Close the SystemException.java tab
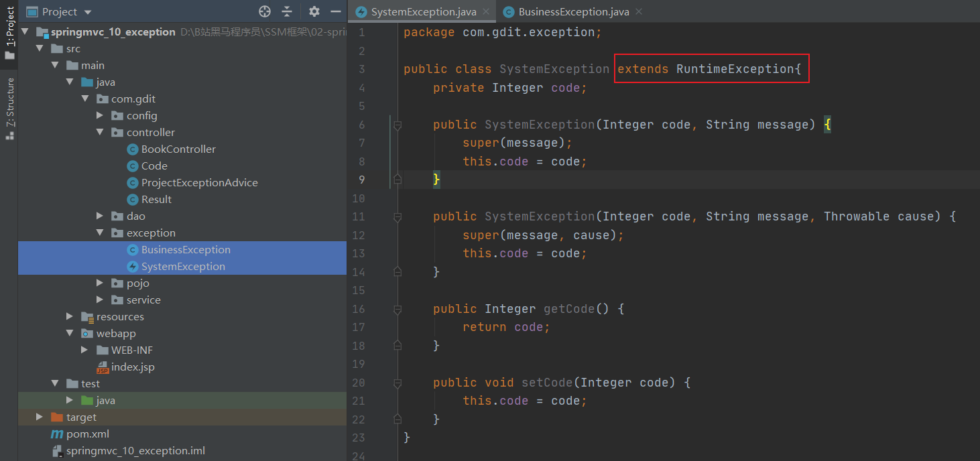 pos(486,11)
